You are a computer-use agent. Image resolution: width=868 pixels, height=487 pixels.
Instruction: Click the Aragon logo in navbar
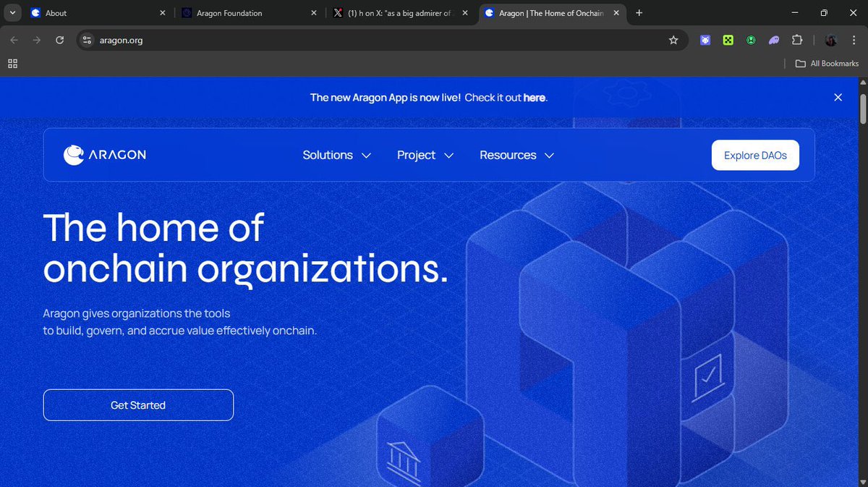pos(105,155)
